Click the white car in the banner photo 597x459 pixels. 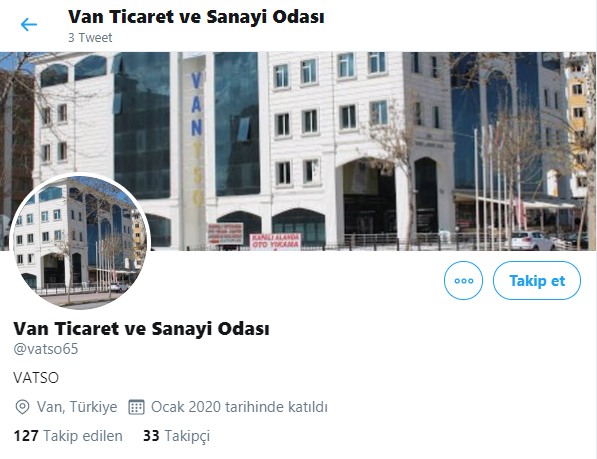[532, 241]
